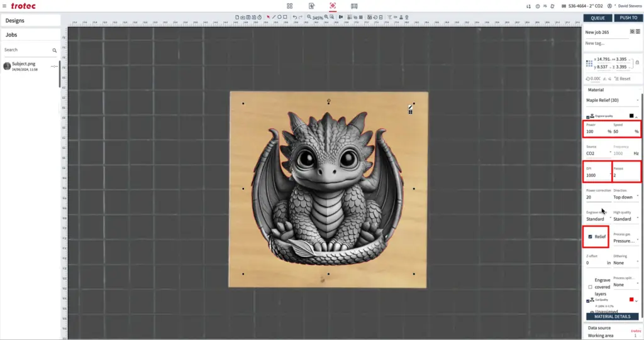Open the Process split None dropdown
Screen dimensions: 644x340
(x=626, y=285)
